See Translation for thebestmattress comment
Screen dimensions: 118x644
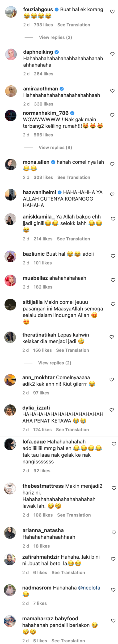73,515
